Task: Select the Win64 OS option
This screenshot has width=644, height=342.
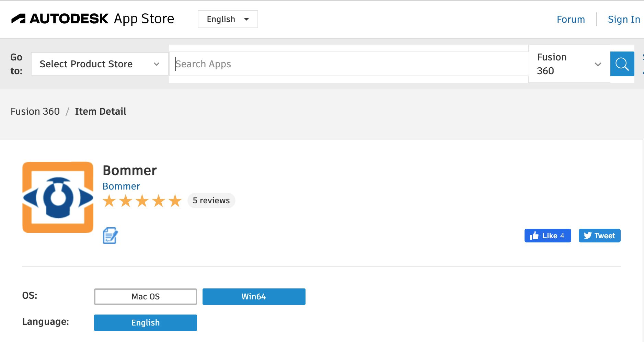Action: [x=254, y=297]
